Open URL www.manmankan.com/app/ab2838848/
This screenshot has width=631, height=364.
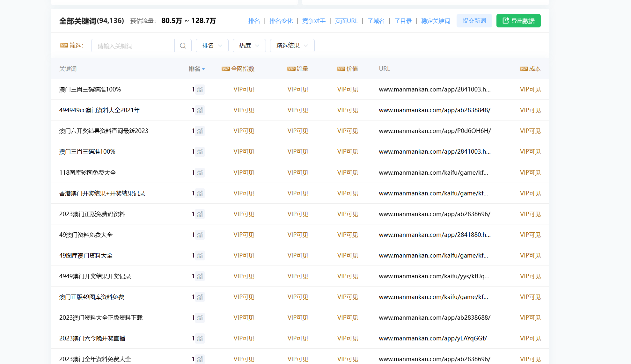[x=435, y=110]
